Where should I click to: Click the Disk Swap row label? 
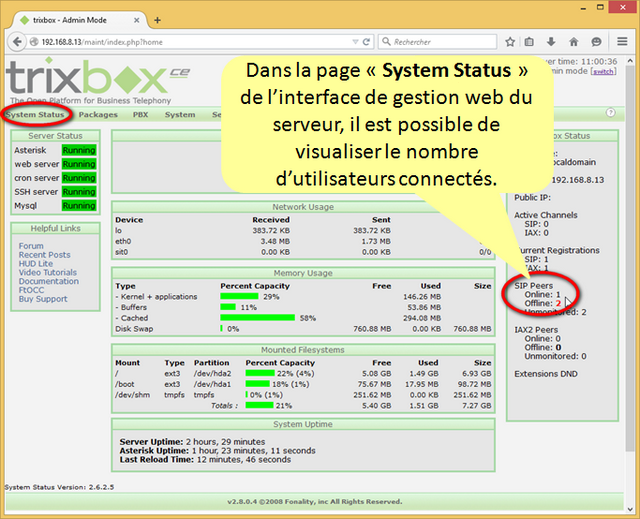pos(134,329)
